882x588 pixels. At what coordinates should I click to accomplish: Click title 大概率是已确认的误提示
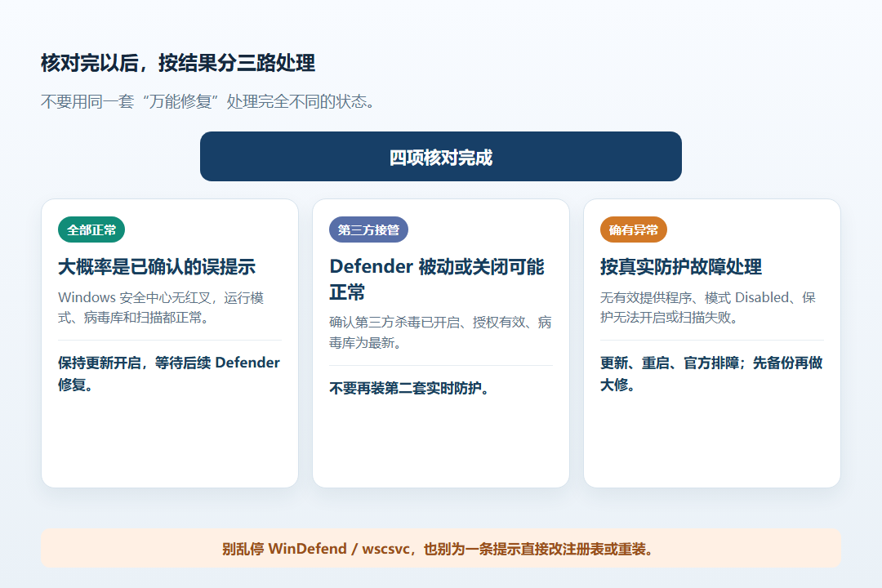(x=156, y=267)
